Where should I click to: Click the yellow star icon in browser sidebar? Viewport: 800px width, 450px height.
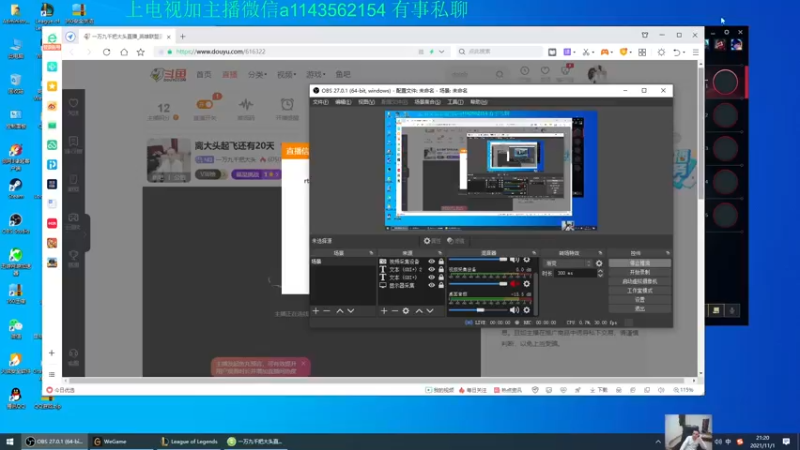pos(52,86)
